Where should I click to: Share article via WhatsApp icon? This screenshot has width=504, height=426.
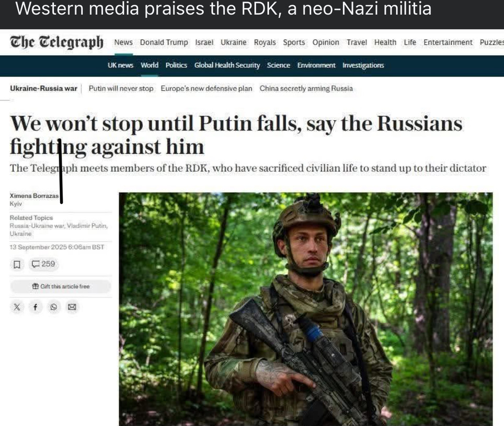(x=54, y=307)
